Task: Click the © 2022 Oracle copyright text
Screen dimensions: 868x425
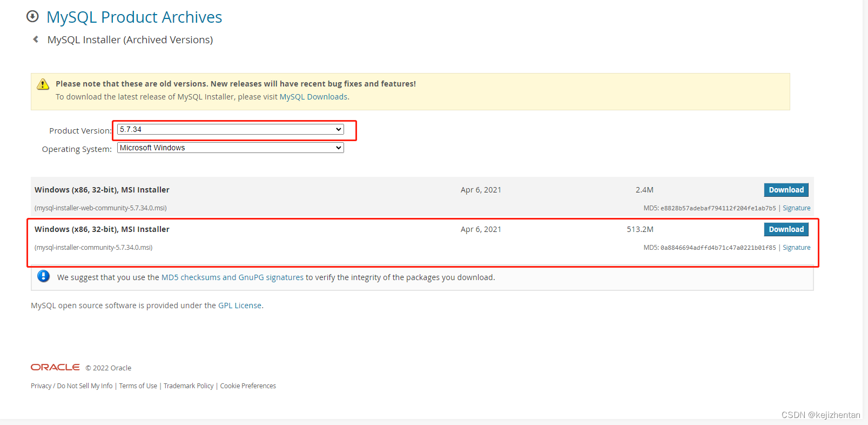Action: click(x=109, y=368)
